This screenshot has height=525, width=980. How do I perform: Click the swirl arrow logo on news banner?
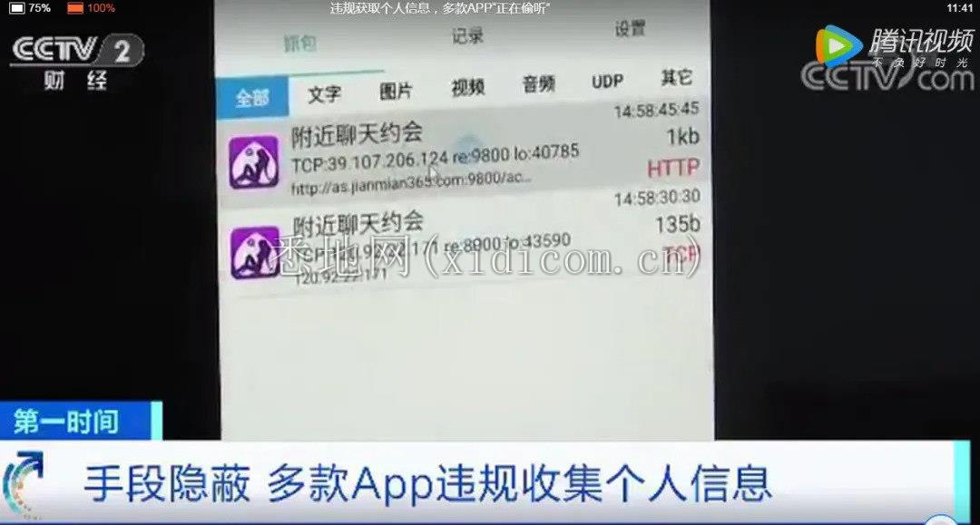pyautogui.click(x=23, y=483)
